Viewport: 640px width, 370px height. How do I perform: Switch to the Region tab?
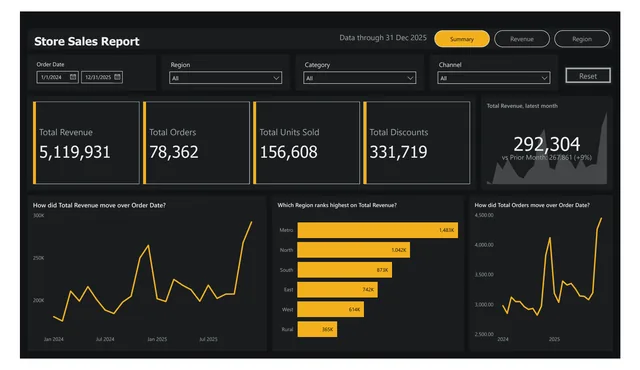[582, 39]
